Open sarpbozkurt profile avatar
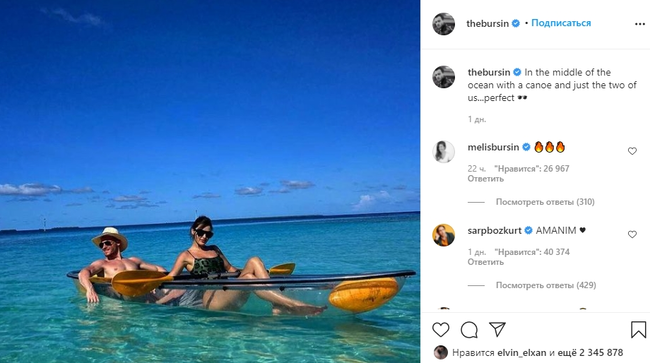Image resolution: width=650 pixels, height=363 pixels. 444,235
